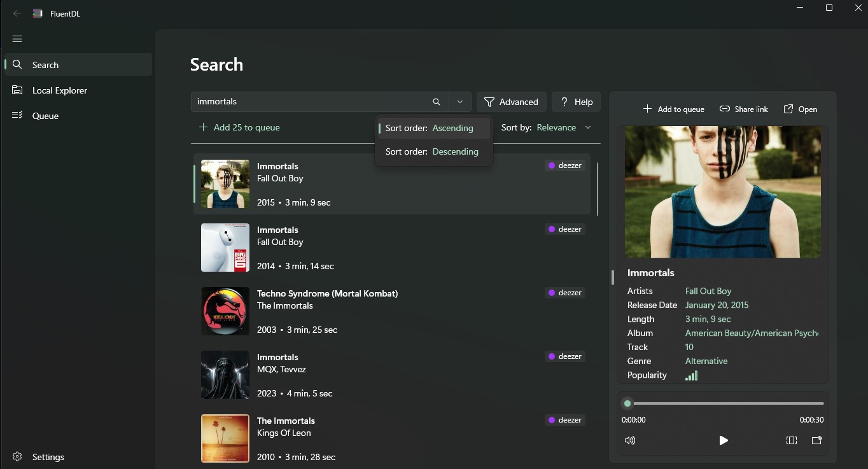Open Settings from sidebar
This screenshot has width=868, height=469.
(48, 457)
